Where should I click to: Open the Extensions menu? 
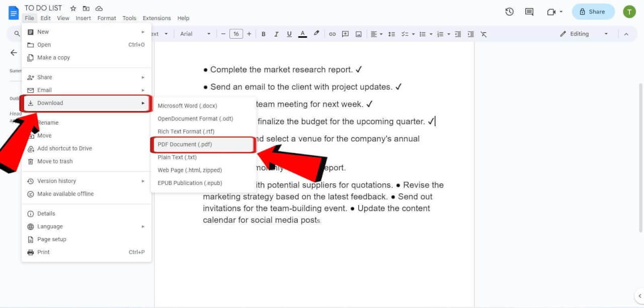pyautogui.click(x=156, y=18)
